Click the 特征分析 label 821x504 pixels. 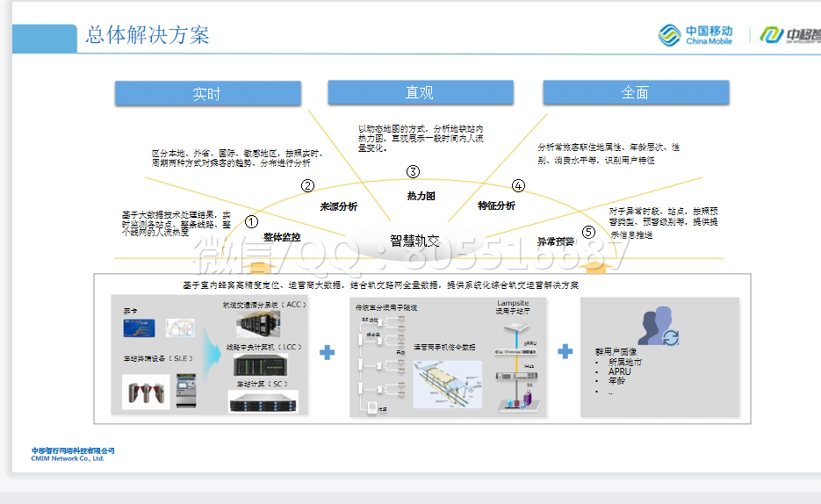[496, 205]
